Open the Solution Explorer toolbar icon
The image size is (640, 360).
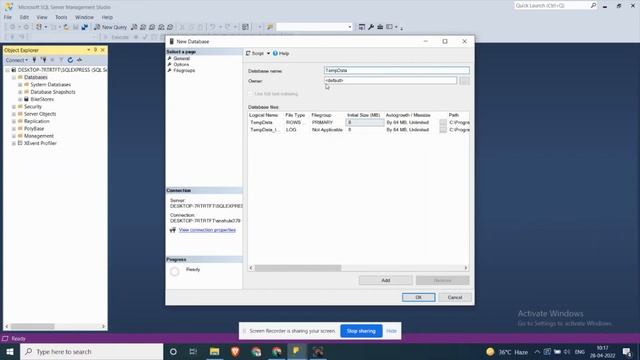click(x=362, y=27)
